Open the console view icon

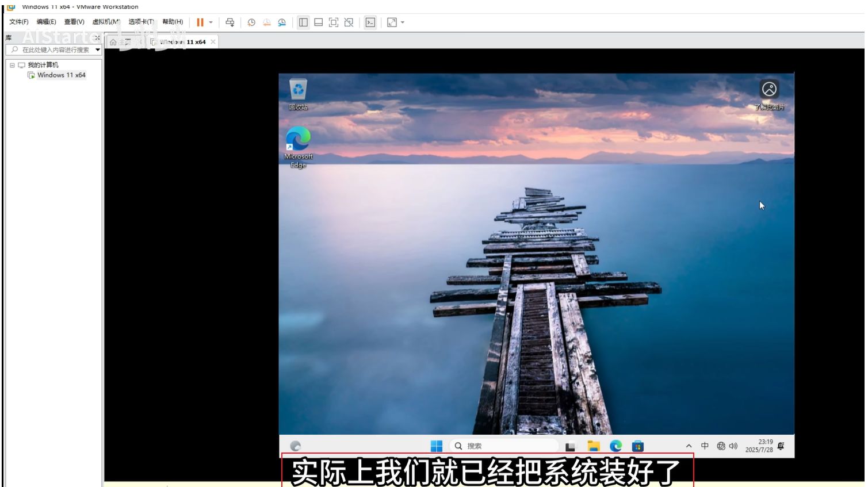tap(370, 22)
